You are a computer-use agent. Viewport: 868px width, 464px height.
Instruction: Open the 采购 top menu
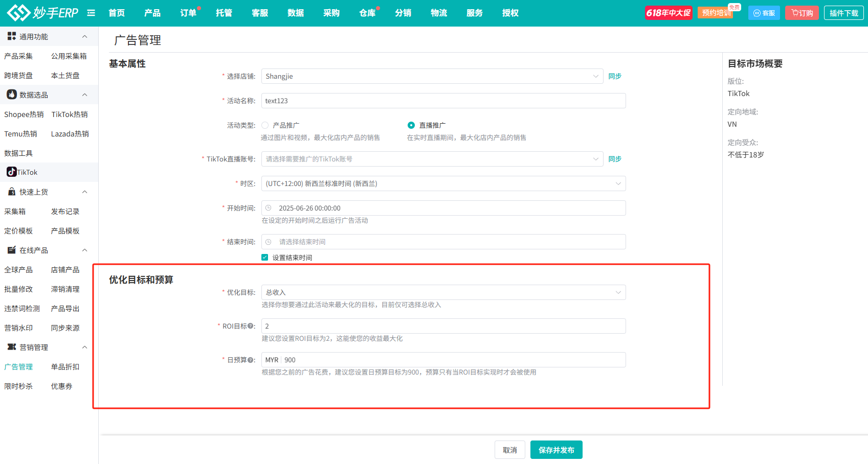pyautogui.click(x=331, y=13)
